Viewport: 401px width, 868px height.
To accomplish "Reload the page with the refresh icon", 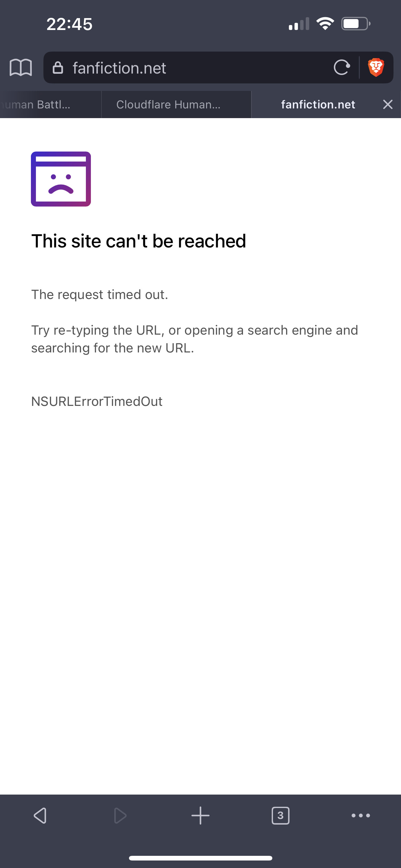I will (x=342, y=67).
